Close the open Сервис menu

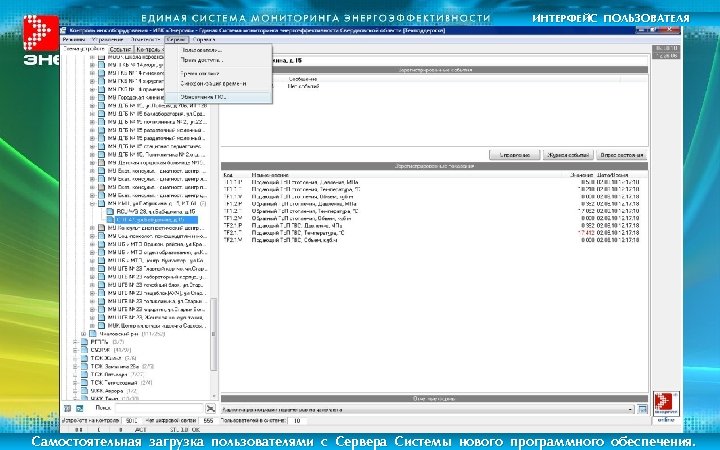(176, 40)
